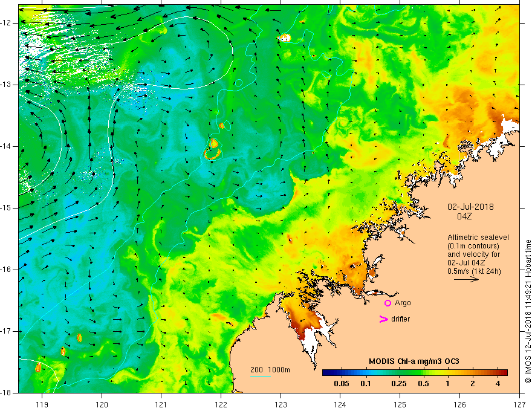532x411 pixels.
Task: Click the '04Z' time label
Action: pyautogui.click(x=464, y=216)
